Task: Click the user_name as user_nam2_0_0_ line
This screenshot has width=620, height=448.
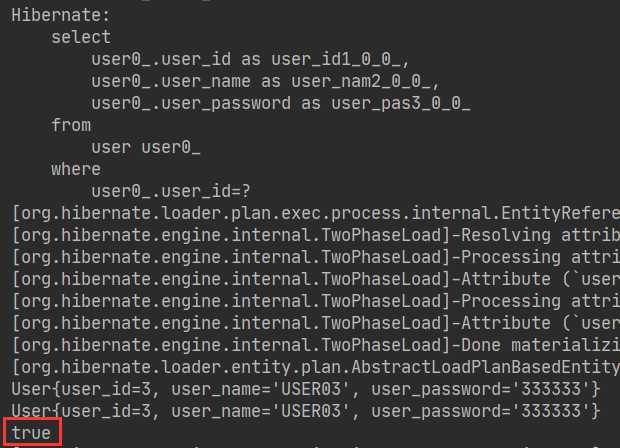Action: 265,82
